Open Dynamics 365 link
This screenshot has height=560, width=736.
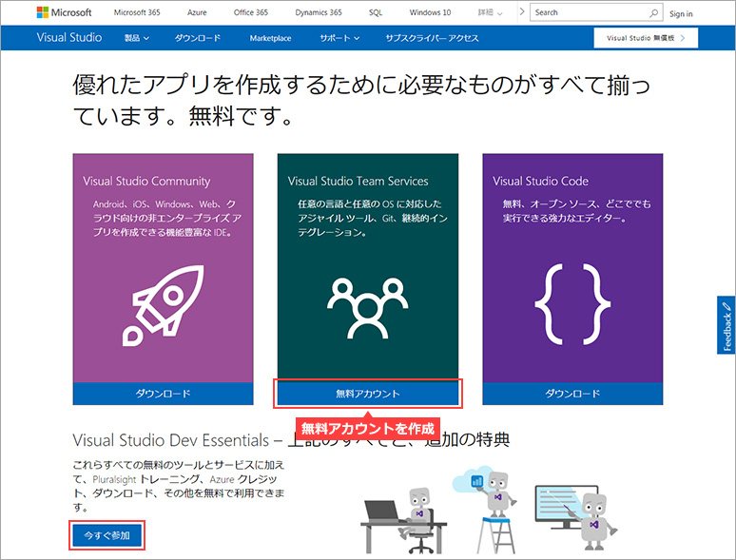pyautogui.click(x=319, y=12)
